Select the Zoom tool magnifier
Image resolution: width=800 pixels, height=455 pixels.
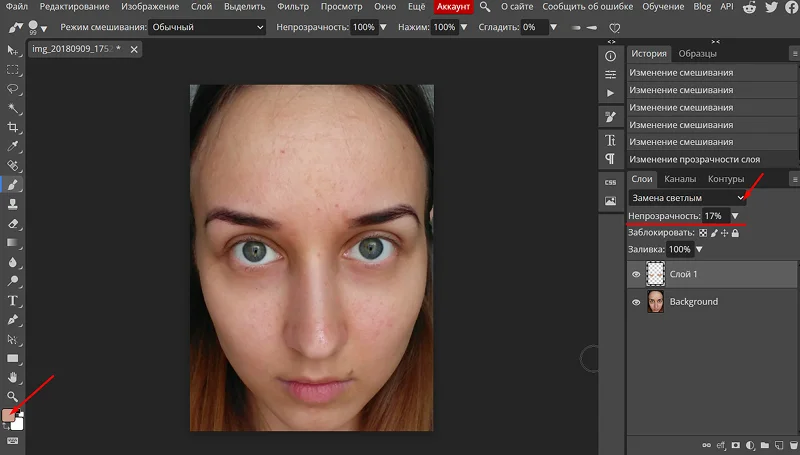point(13,396)
